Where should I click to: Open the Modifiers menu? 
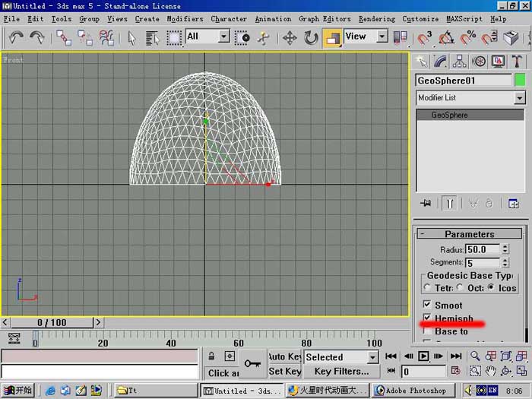(185, 19)
